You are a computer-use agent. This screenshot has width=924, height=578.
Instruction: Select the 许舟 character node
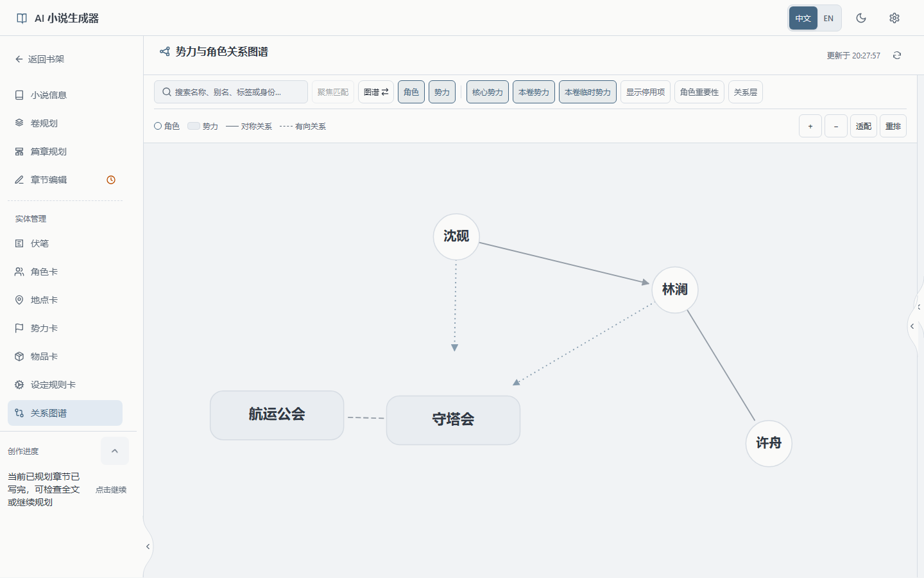point(769,443)
